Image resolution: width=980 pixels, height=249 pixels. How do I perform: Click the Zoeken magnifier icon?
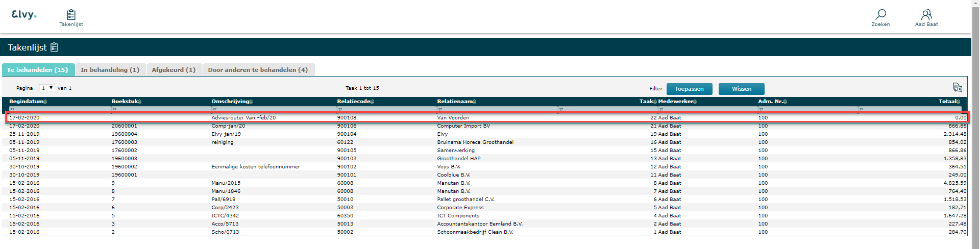tap(880, 14)
